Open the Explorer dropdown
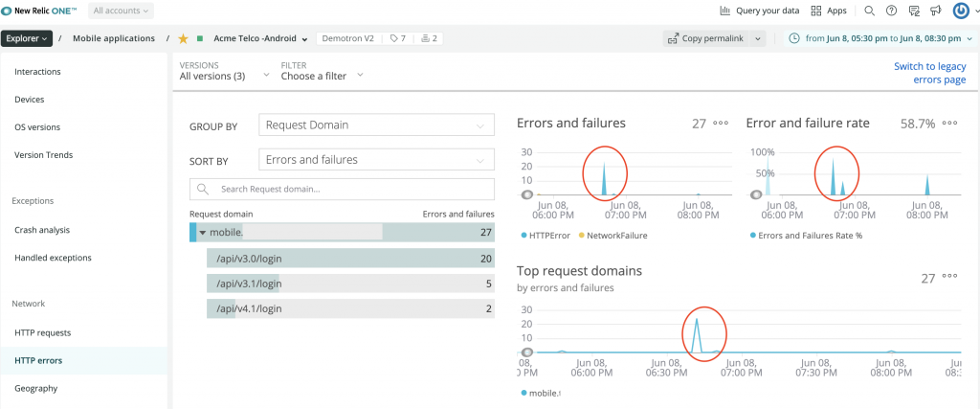This screenshot has width=980, height=409. [27, 38]
